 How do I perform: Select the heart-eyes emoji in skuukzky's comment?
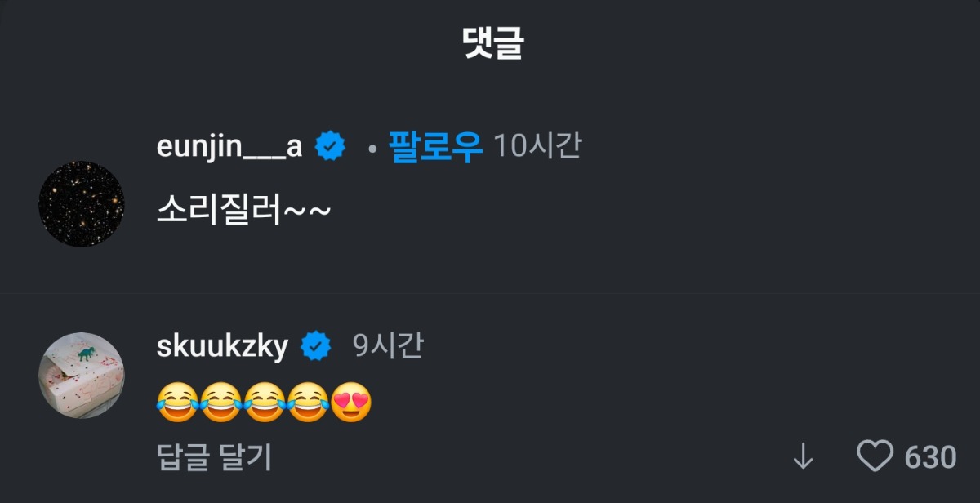pos(352,403)
